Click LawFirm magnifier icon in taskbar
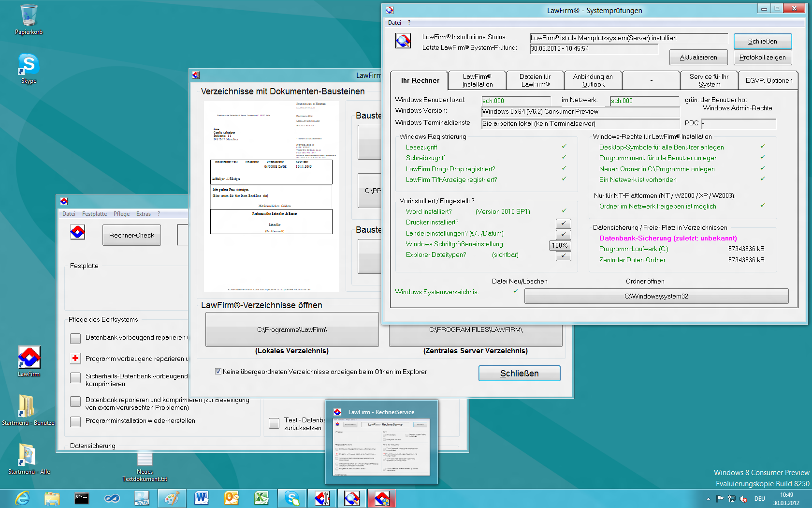The height and width of the screenshot is (508, 812). (352, 498)
